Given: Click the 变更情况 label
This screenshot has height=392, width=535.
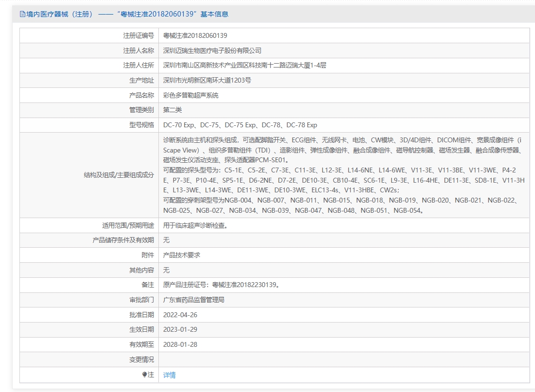Looking at the screenshot, I should tap(141, 359).
